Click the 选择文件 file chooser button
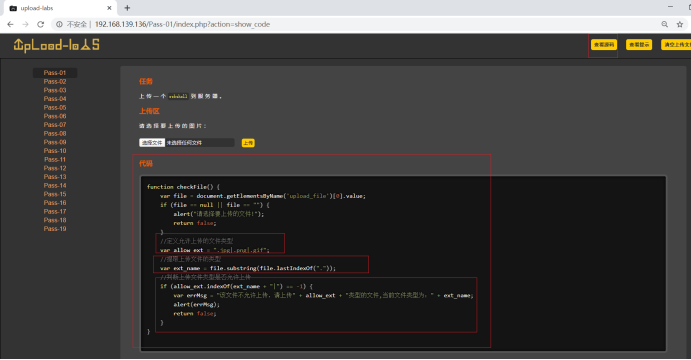Viewport: 691px width, 360px height. 152,143
